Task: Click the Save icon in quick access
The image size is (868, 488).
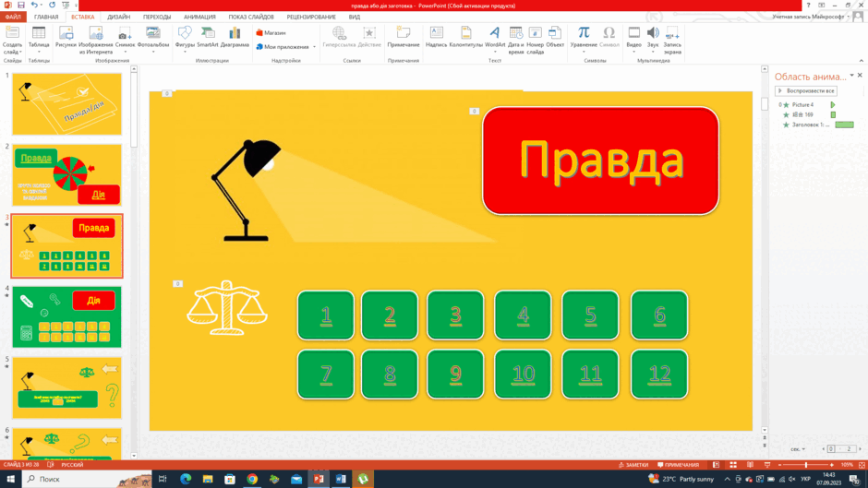Action: (21, 5)
